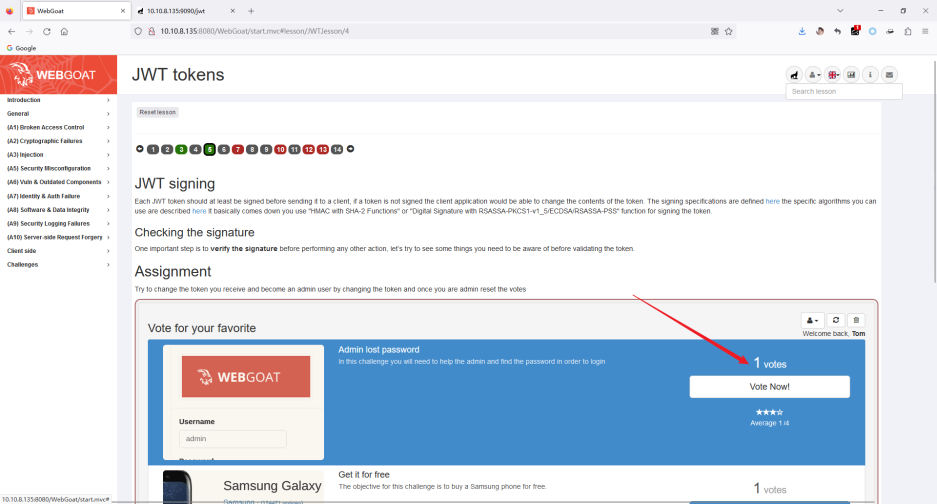Click the About info icon
The image size is (937, 504).
click(870, 75)
